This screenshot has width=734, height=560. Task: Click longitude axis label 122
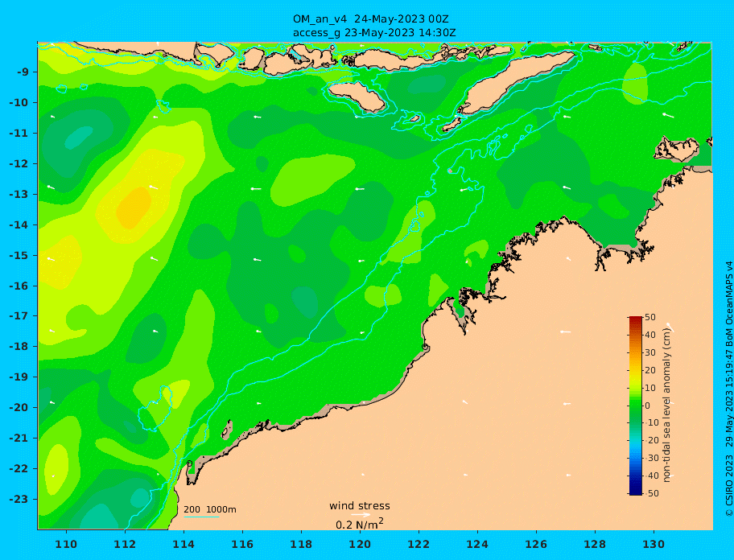click(419, 545)
